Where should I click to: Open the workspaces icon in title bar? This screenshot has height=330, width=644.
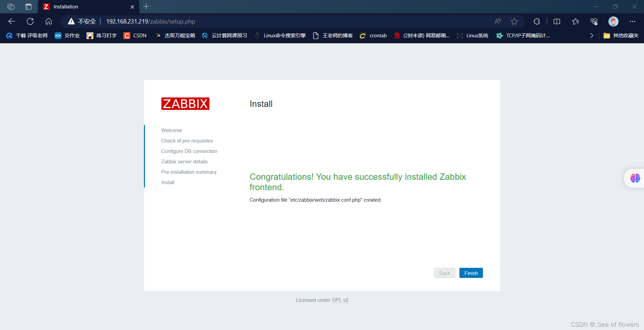tap(11, 7)
